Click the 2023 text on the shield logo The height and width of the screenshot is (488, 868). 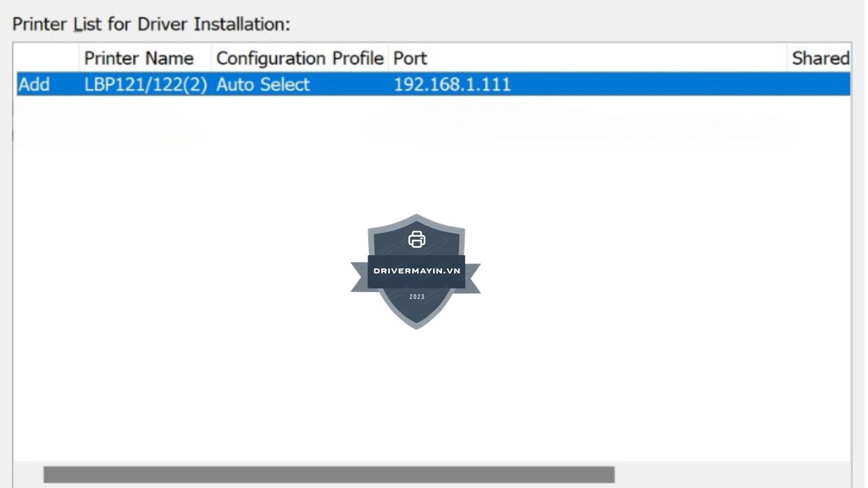tap(416, 297)
